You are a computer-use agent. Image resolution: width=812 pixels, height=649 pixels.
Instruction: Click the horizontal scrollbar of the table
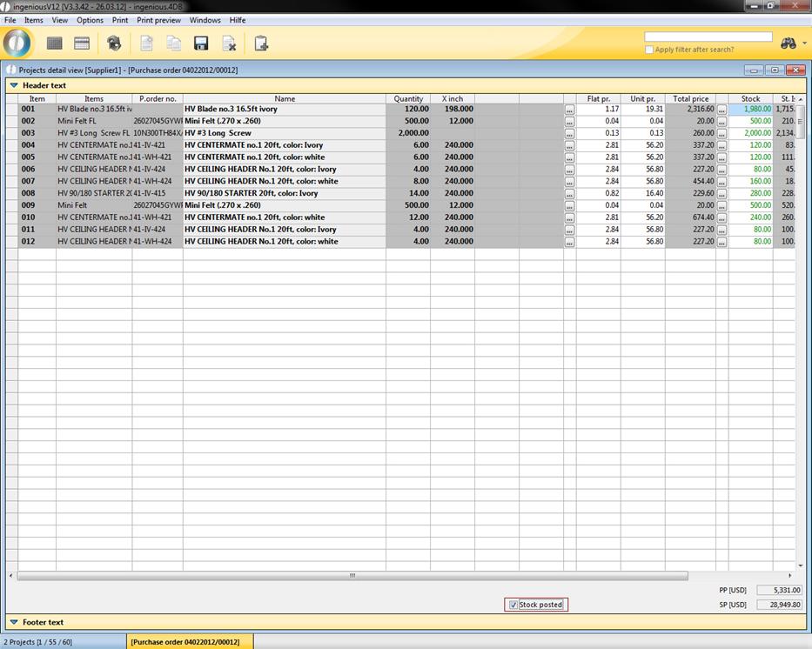[x=352, y=576]
